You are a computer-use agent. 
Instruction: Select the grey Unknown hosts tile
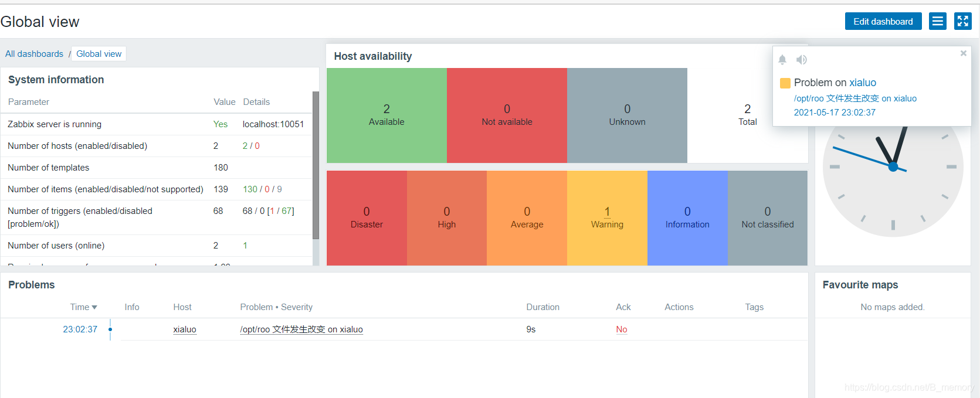pos(627,115)
